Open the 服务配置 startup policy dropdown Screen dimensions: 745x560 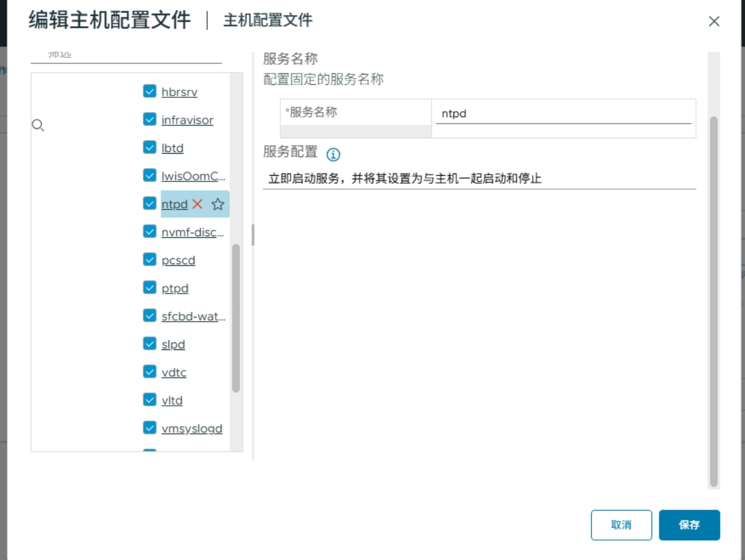tap(478, 178)
